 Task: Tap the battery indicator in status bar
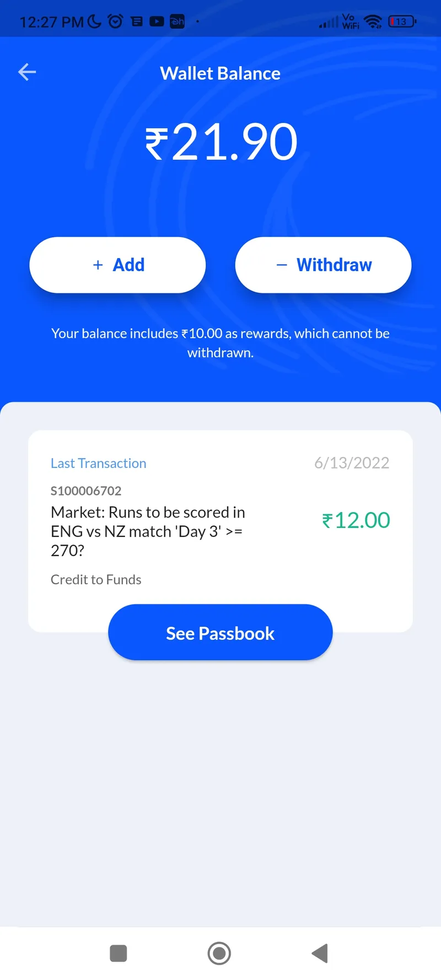(x=402, y=22)
